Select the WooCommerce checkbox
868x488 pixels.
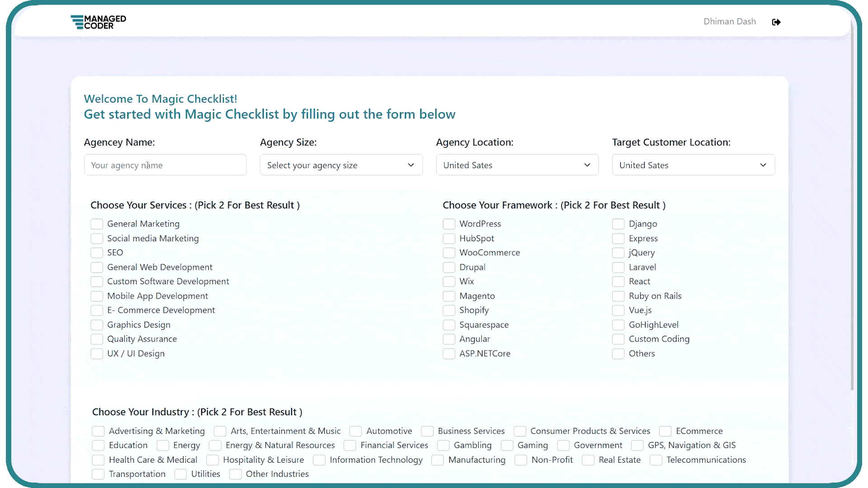point(449,253)
